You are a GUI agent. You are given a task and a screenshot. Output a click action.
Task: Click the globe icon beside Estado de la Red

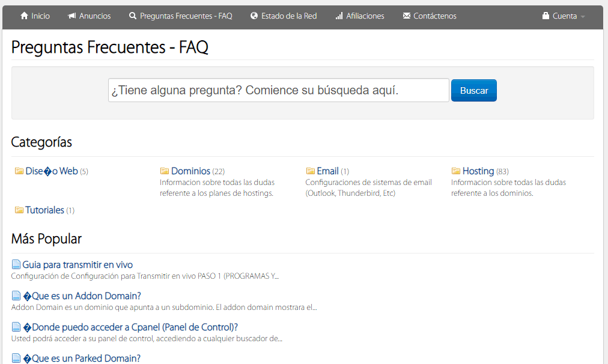(254, 16)
